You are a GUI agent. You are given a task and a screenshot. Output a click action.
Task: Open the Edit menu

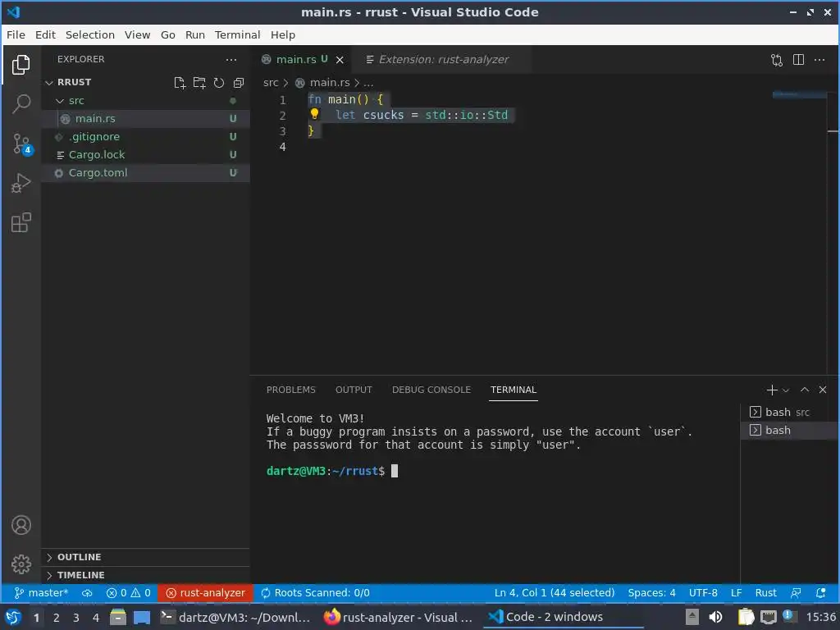pyautogui.click(x=46, y=34)
